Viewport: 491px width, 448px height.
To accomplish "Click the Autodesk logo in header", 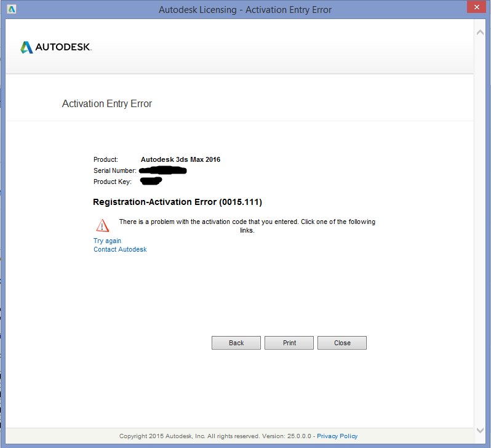I will coord(56,47).
